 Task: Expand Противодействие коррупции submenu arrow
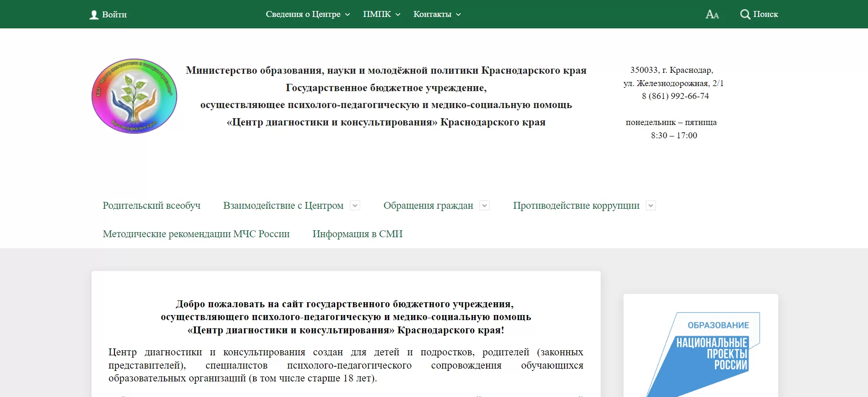tap(651, 206)
